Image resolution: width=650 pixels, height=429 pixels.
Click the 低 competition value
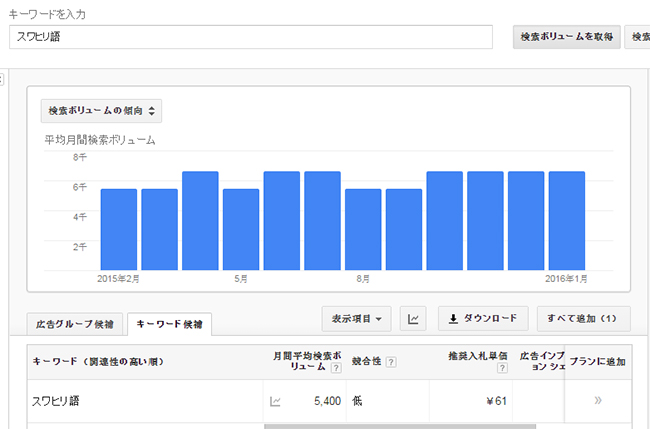click(x=357, y=401)
